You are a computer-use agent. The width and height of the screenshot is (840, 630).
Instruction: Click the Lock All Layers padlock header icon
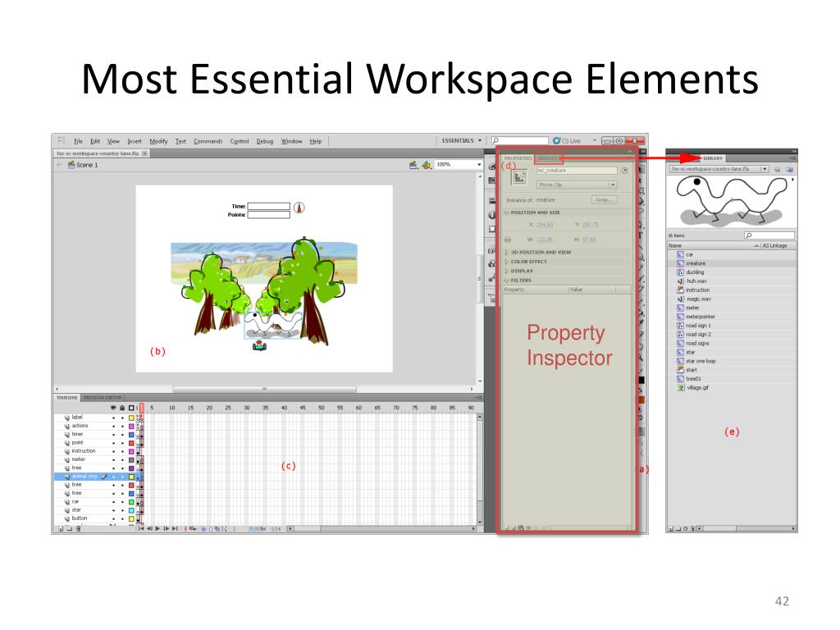122,409
